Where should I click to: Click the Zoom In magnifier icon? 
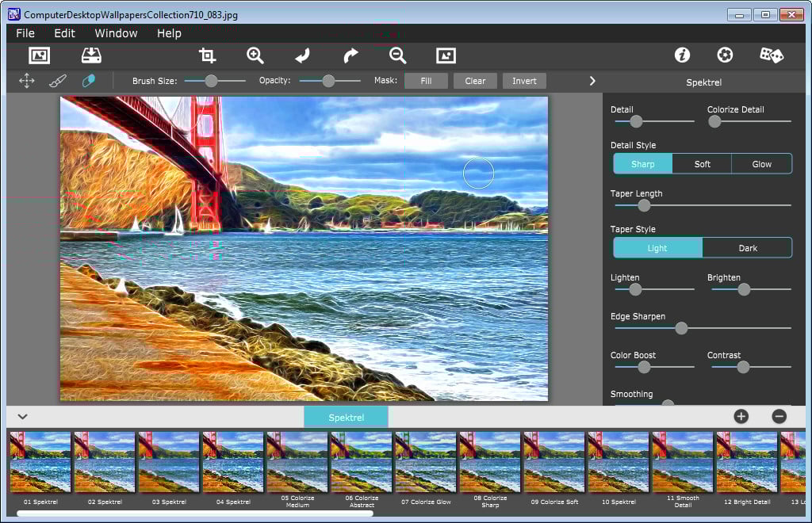(x=255, y=55)
